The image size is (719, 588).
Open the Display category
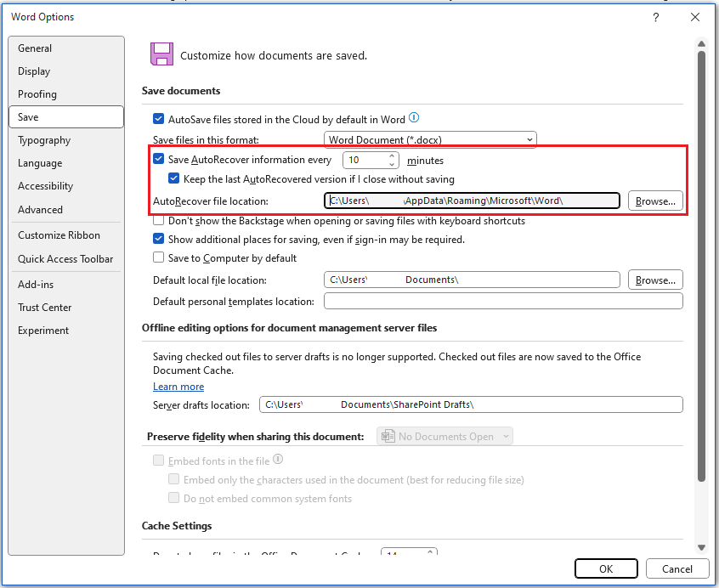(x=66, y=71)
